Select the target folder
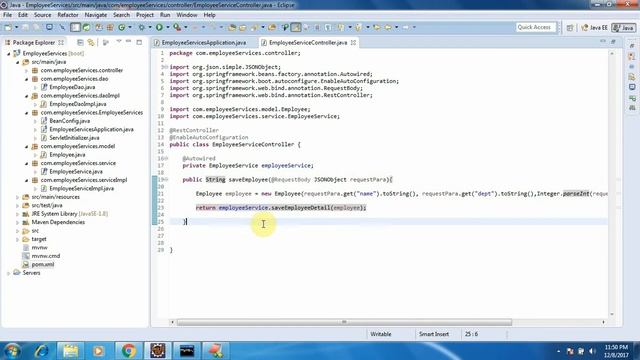The image size is (640, 360). click(39, 239)
